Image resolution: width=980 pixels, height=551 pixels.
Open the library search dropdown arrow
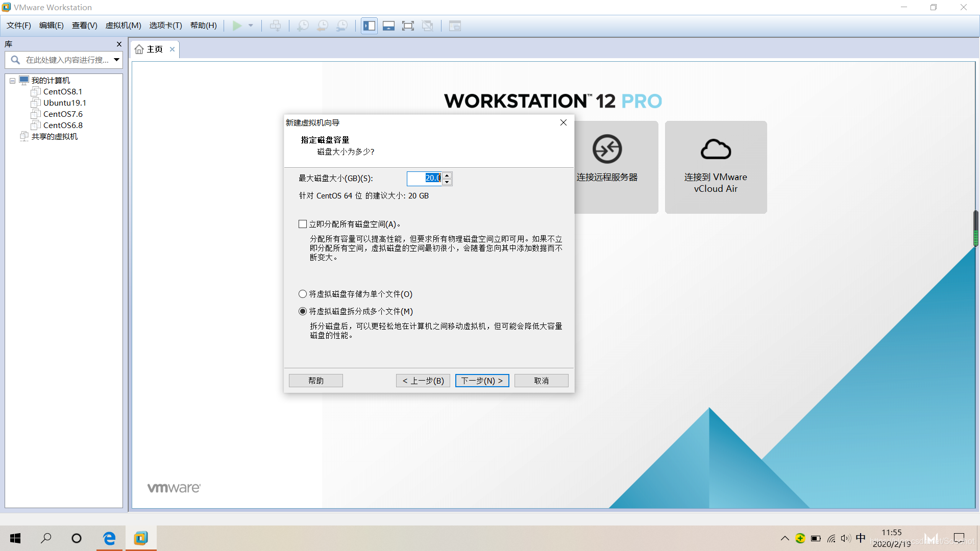117,60
